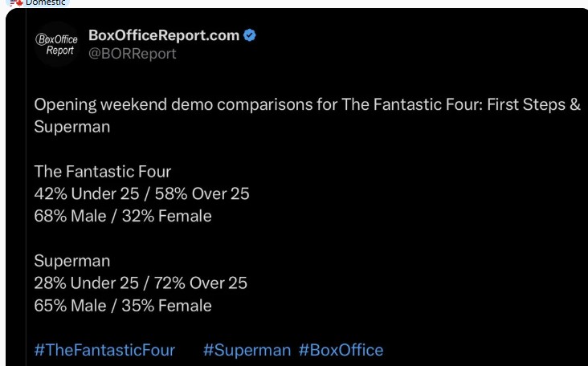The width and height of the screenshot is (588, 366).
Task: Click the 'The Fantastic Four' heading line
Action: point(102,172)
